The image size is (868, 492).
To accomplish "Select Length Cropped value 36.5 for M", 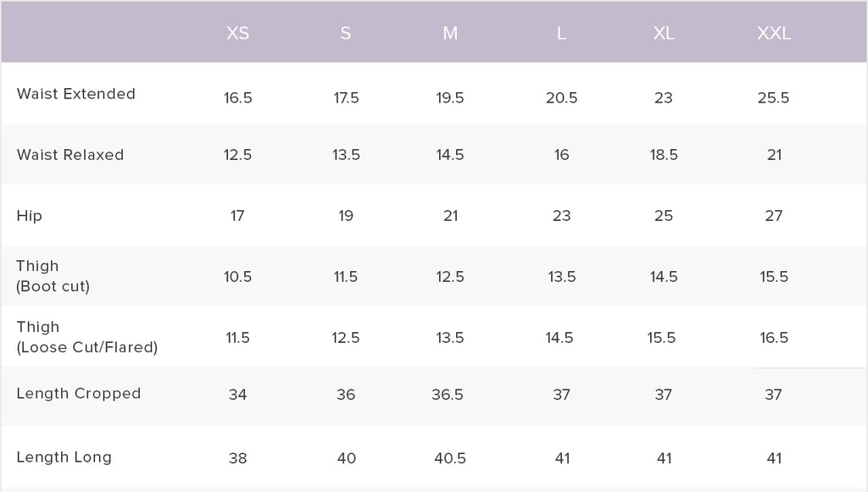I will pos(449,395).
